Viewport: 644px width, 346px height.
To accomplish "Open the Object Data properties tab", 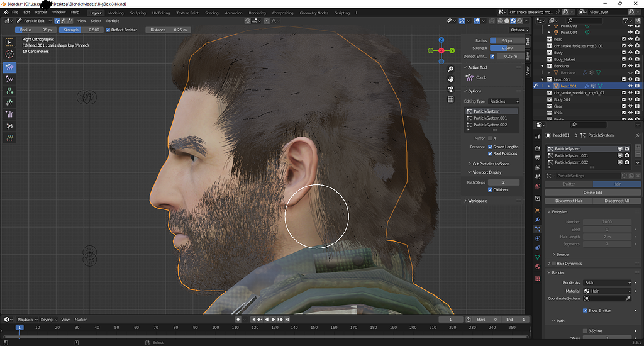I will click(x=538, y=257).
